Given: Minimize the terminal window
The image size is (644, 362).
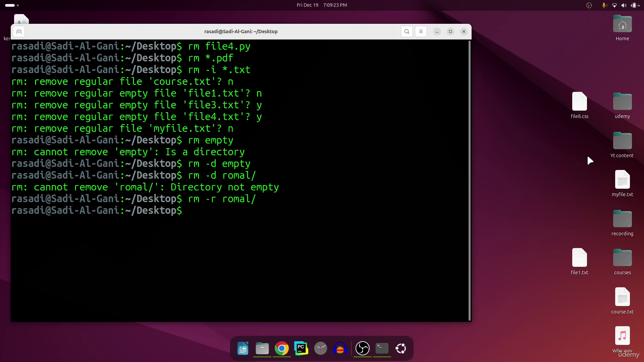Looking at the screenshot, I should [437, 32].
